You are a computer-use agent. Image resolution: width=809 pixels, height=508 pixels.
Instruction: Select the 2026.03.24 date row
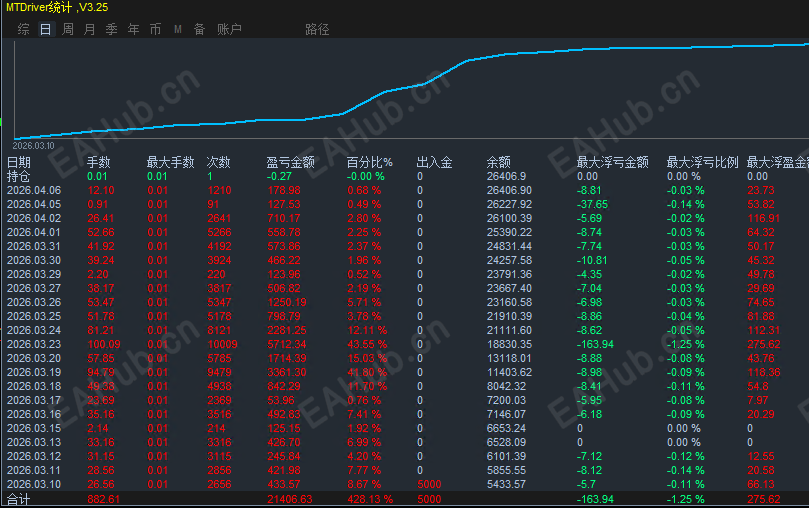(x=34, y=330)
